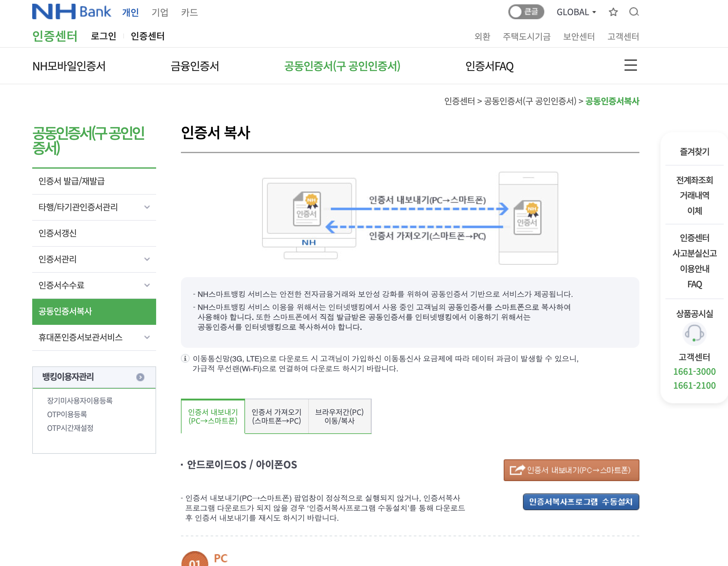Click the favorites star icon in the header
This screenshot has width=728, height=566.
[613, 12]
